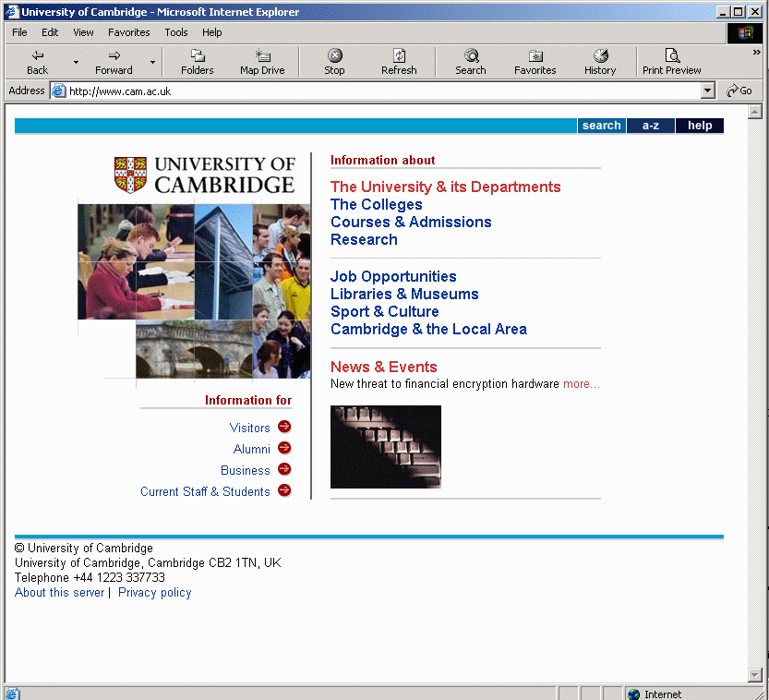Click the page icon in address bar
This screenshot has height=700, width=769.
point(59,91)
